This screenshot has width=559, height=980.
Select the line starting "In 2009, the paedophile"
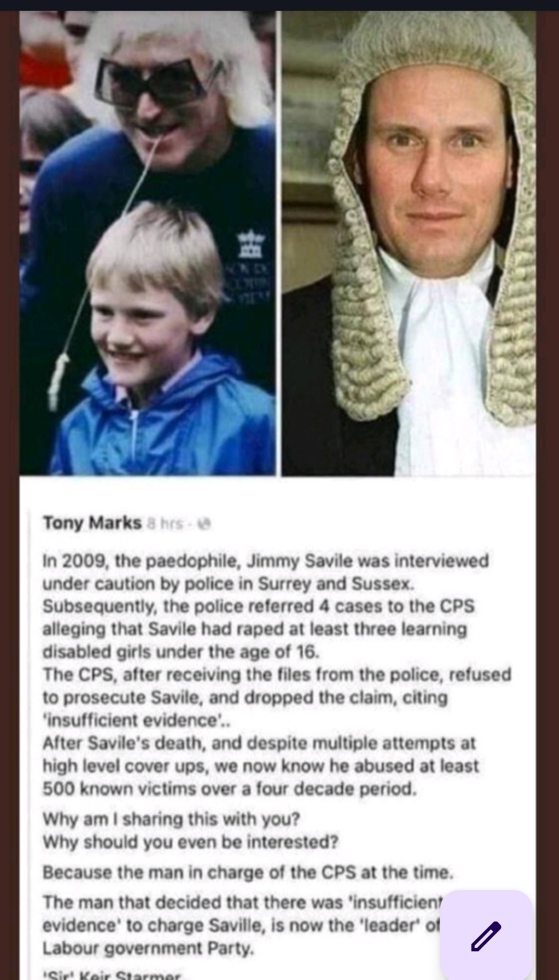pos(266,561)
